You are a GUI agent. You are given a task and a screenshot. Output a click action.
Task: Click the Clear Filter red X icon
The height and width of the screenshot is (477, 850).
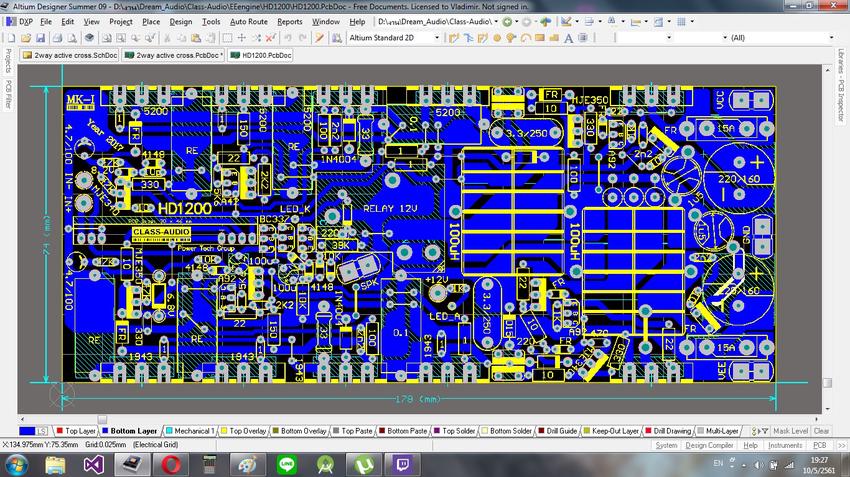tap(271, 38)
